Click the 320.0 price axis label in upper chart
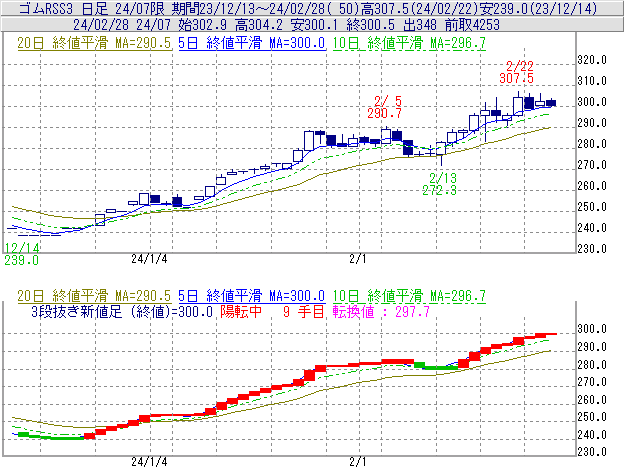The width and height of the screenshot is (624, 475). click(592, 60)
